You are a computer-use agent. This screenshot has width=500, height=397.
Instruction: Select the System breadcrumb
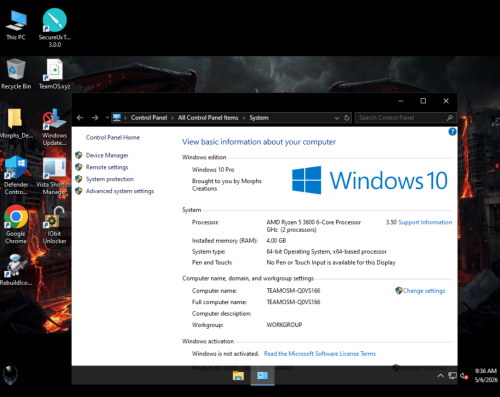(x=259, y=118)
